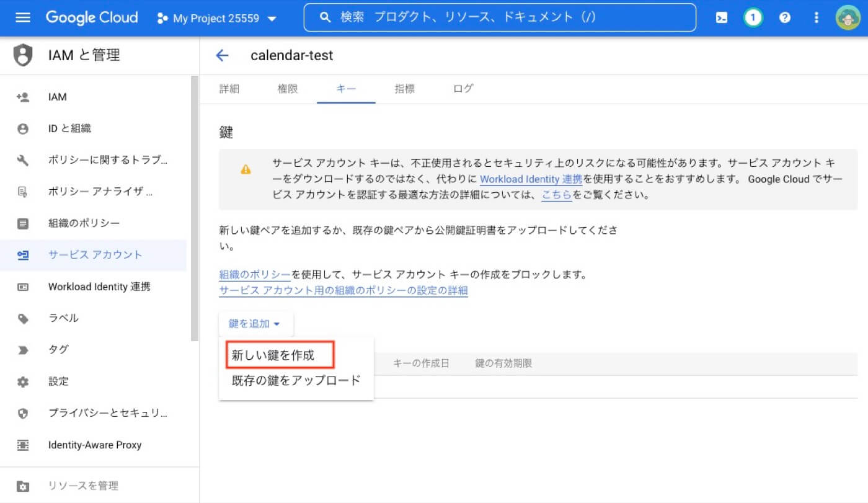Viewport: 868px width, 503px height.
Task: Open サービス アカウント用の組織のポリシーの設定の詳細 link
Action: point(343,290)
